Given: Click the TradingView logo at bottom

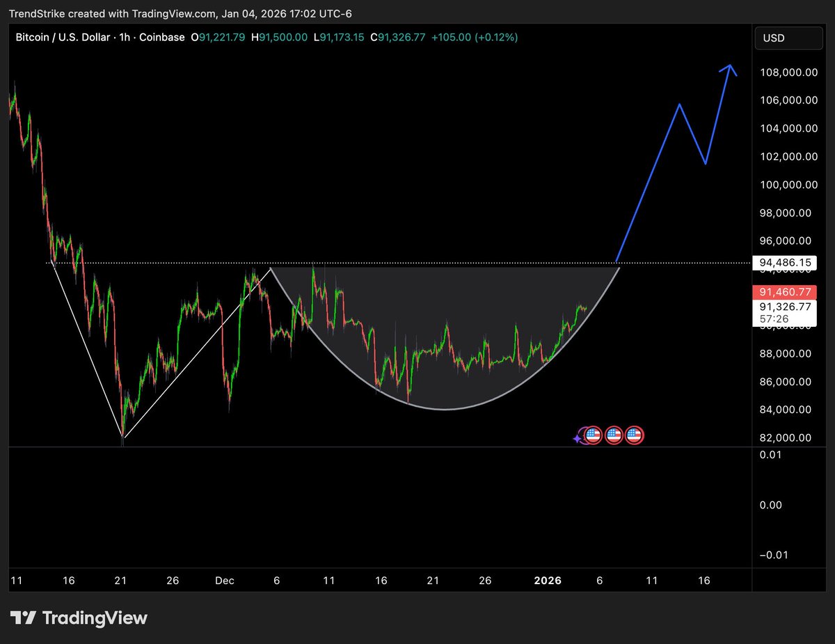Looking at the screenshot, I should point(79,618).
